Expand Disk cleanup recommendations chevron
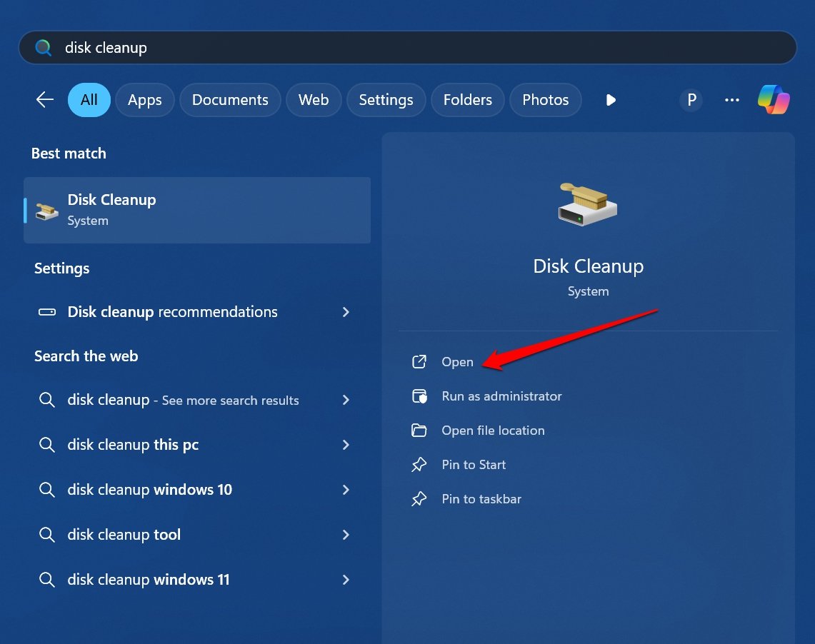 point(346,312)
